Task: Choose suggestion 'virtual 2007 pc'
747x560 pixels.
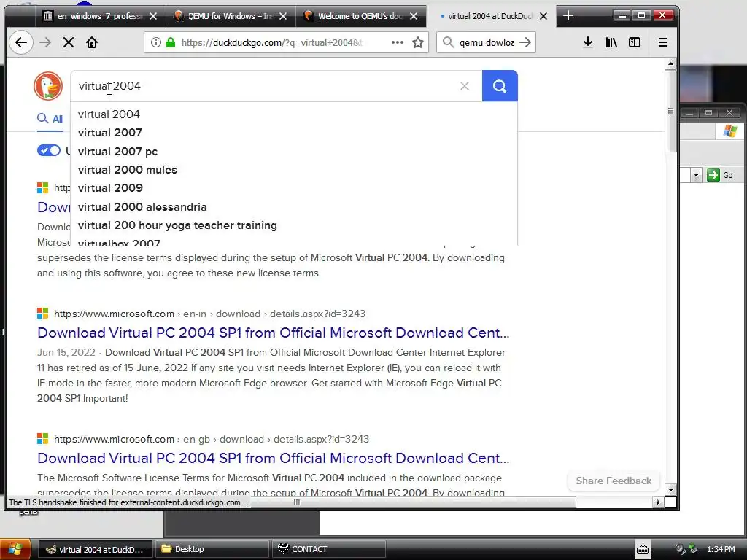Action: [x=294, y=152]
